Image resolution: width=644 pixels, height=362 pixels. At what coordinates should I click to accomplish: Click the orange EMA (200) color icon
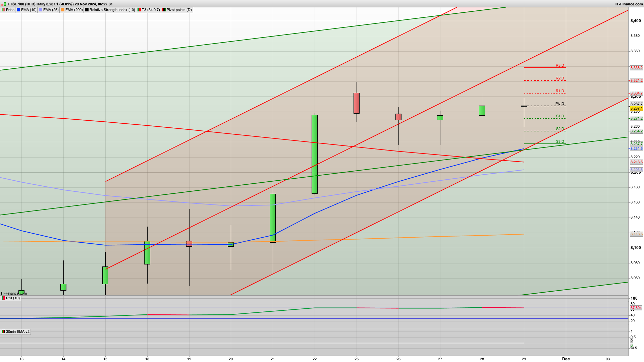pyautogui.click(x=63, y=10)
